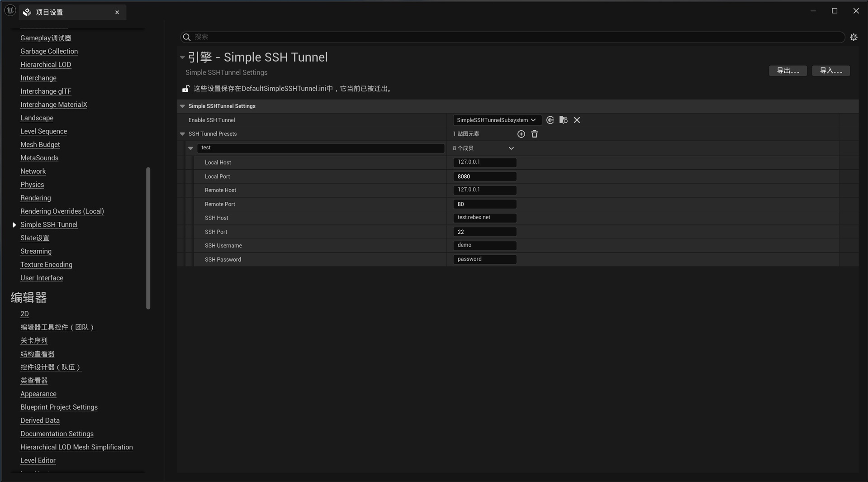Open Mesh Budget settings
The height and width of the screenshot is (482, 868).
pos(40,145)
